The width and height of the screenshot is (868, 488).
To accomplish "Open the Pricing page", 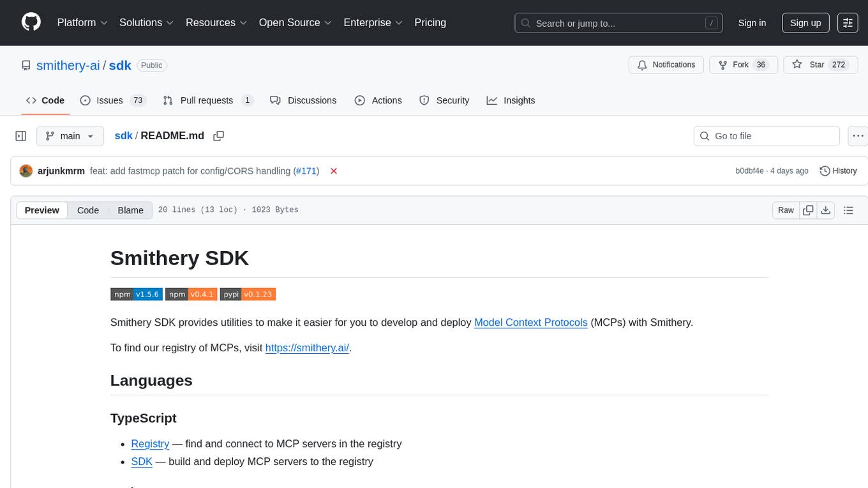I will 430,22.
